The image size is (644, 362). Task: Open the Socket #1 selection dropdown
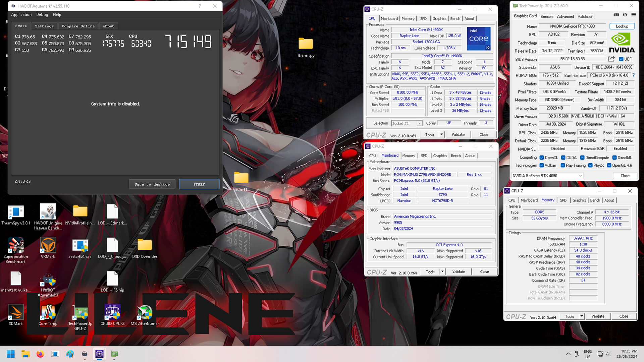407,123
